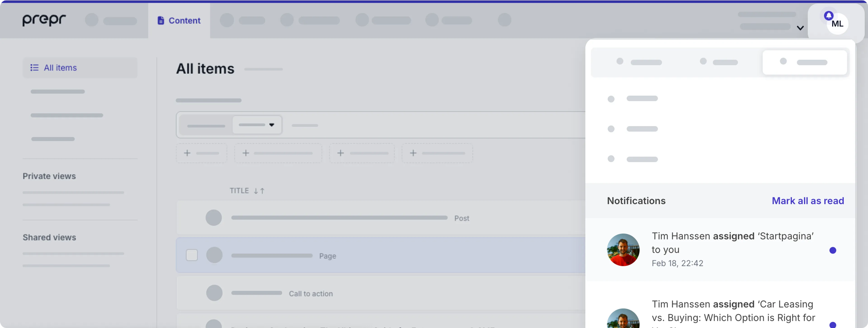Image resolution: width=868 pixels, height=328 pixels.
Task: Click the All items list icon
Action: (34, 68)
